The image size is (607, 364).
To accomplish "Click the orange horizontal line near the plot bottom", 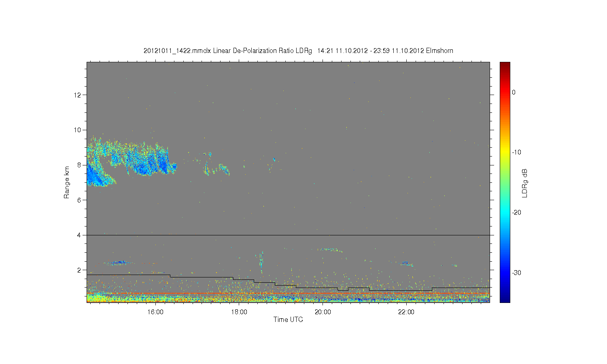I will tap(288, 293).
